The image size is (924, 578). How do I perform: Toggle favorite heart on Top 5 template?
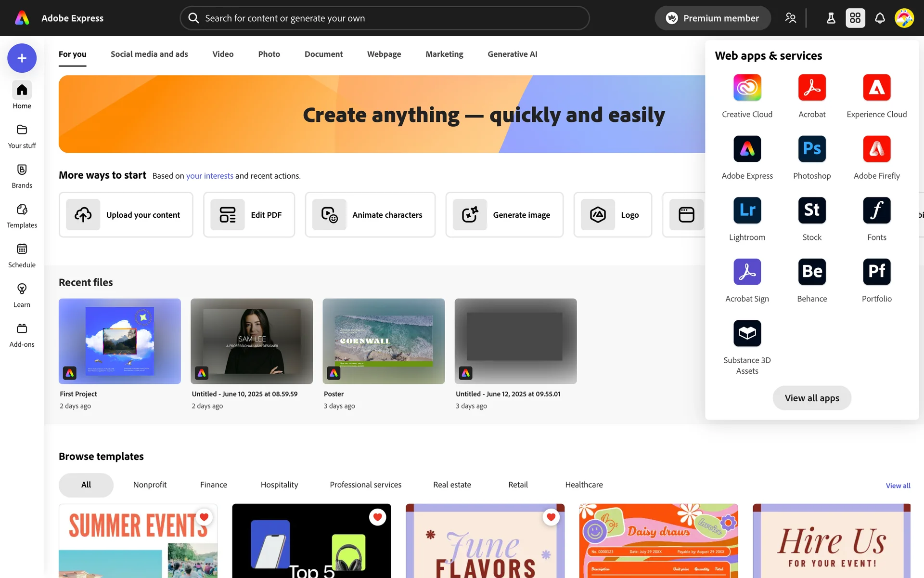point(377,517)
